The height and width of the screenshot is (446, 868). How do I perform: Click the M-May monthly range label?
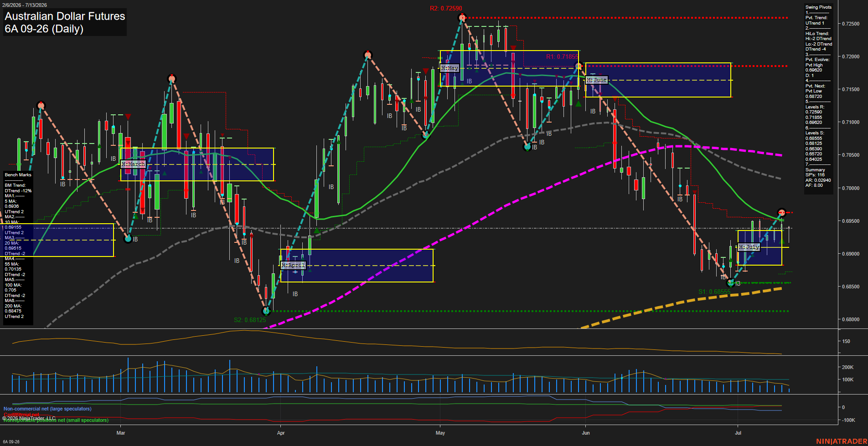449,68
